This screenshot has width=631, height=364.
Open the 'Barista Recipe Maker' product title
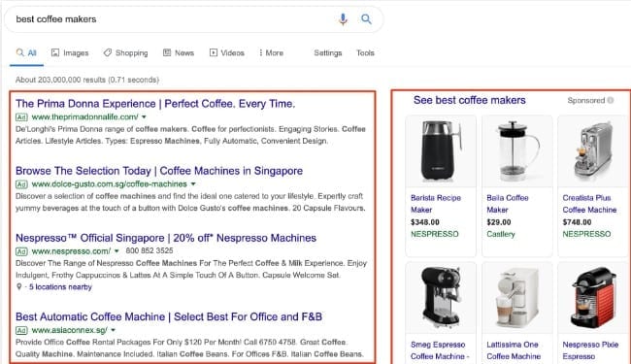[x=436, y=204]
